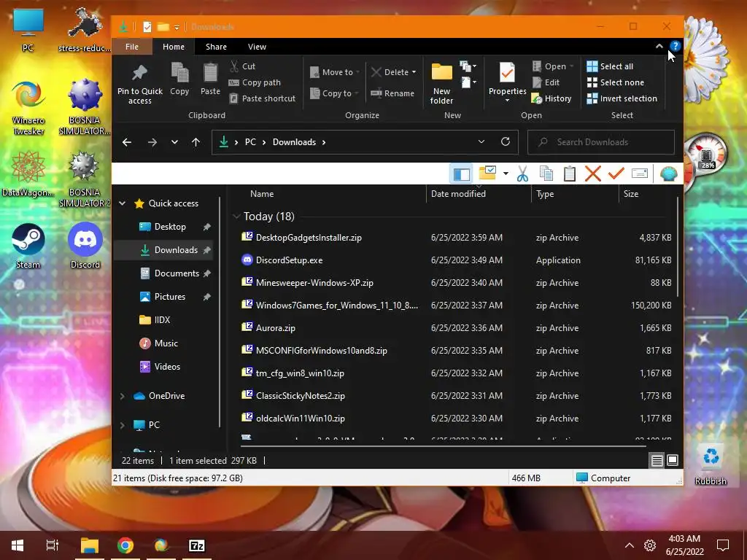Viewport: 747px width, 560px height.
Task: Create a New folder from ribbon
Action: point(441,84)
